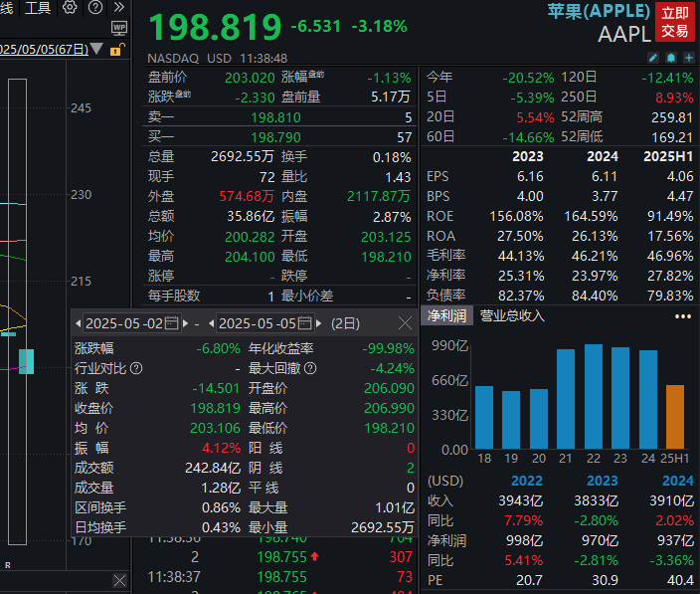Click the EPS 2025H1 value 4.06

pos(680,177)
